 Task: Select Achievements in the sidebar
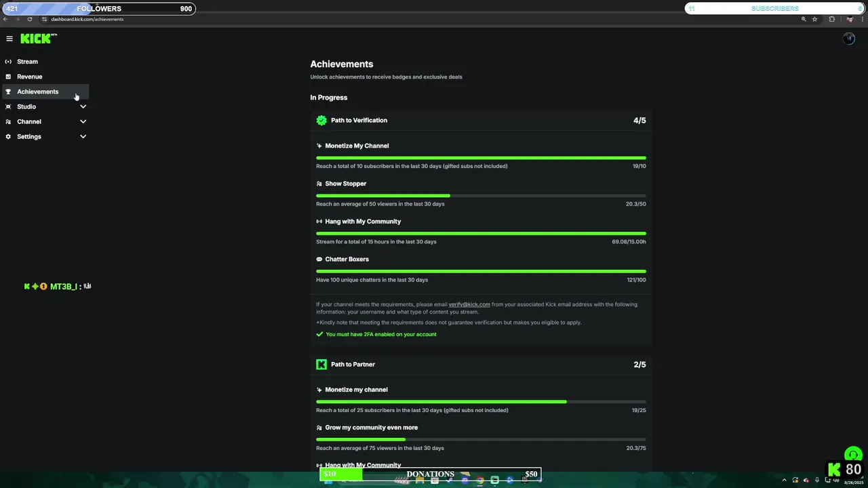(45, 91)
